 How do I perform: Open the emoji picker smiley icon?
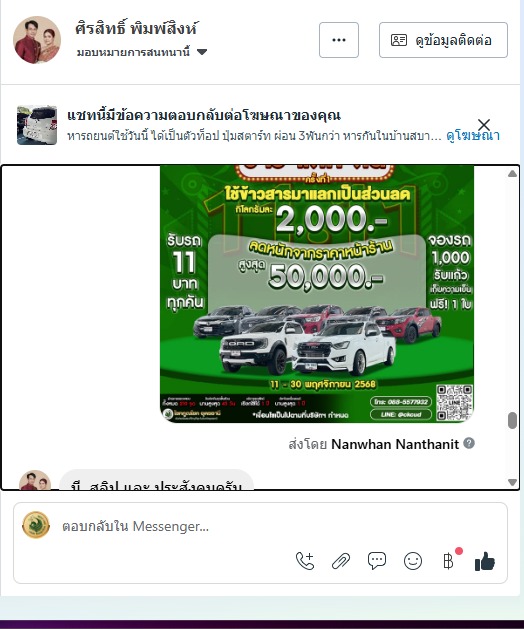point(413,561)
